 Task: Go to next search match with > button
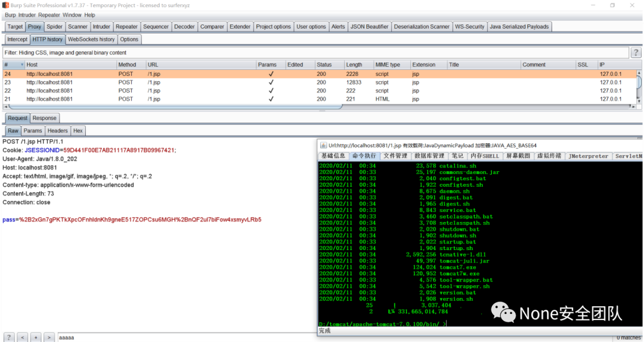[x=49, y=337]
